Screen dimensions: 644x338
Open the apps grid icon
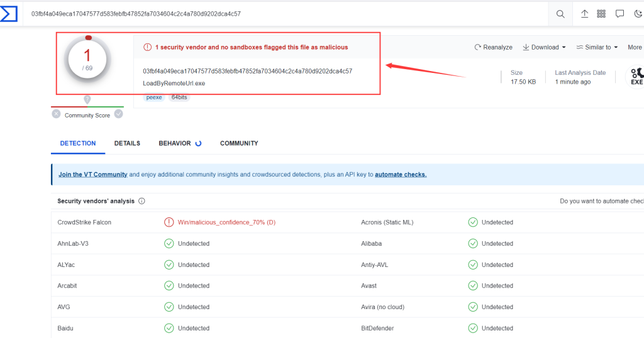point(601,14)
